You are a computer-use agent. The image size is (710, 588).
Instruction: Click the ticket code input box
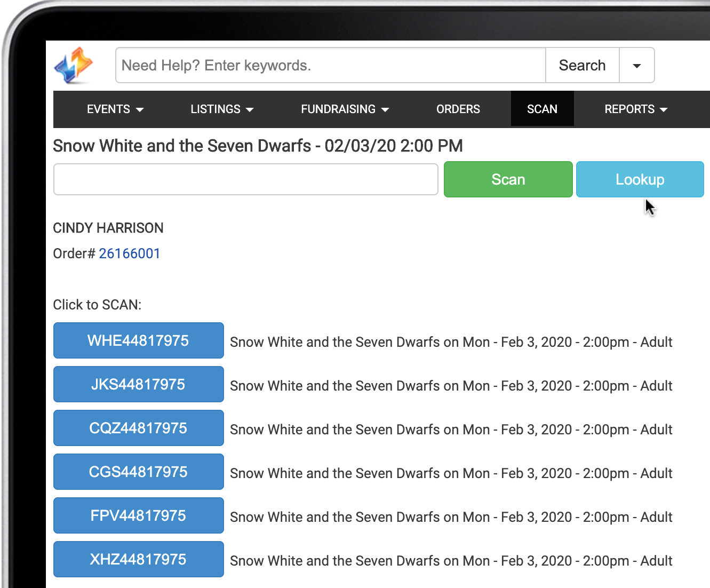(x=246, y=179)
